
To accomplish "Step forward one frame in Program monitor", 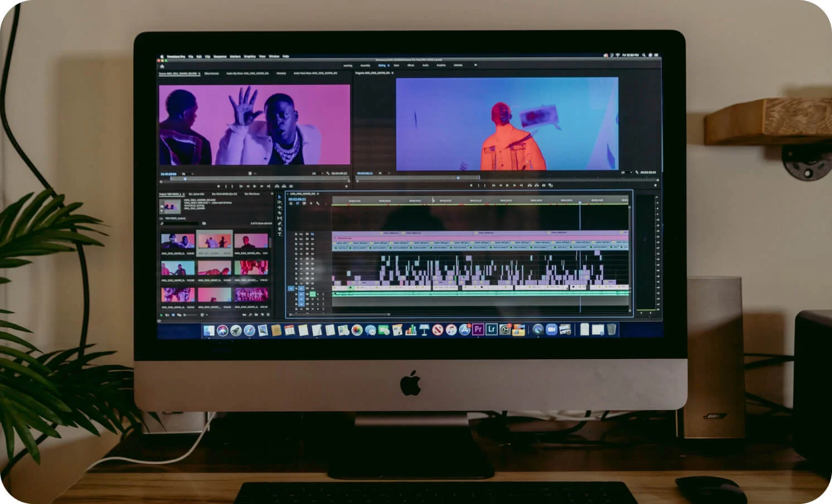I will coord(514,185).
